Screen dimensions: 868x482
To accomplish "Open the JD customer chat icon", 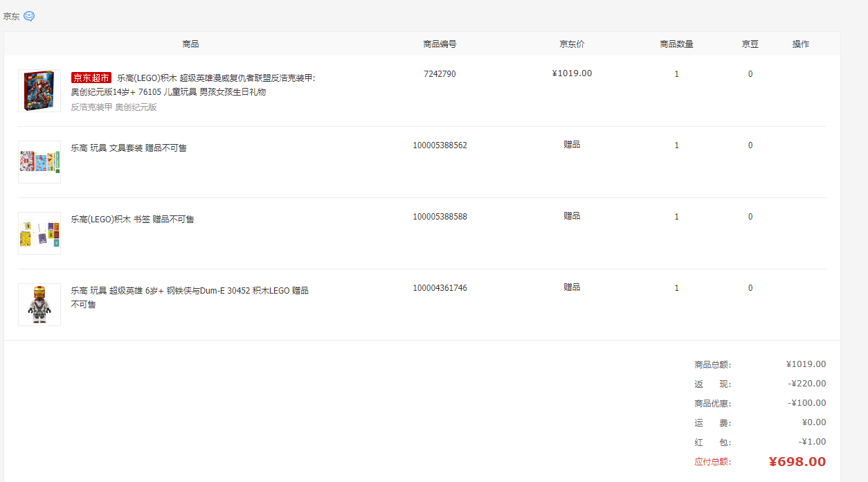I will [x=29, y=16].
